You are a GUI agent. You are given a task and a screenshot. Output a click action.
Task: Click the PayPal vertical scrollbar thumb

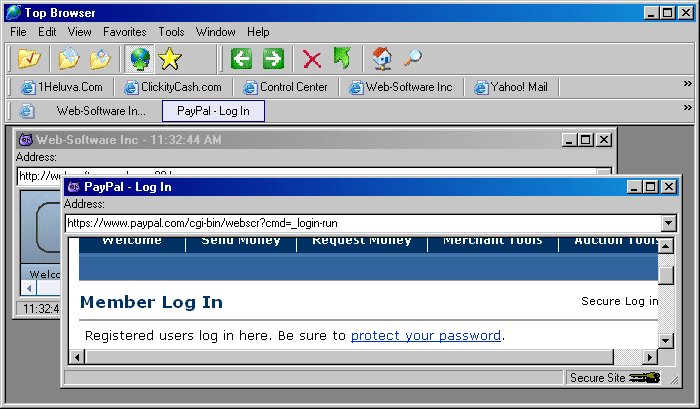coord(666,275)
